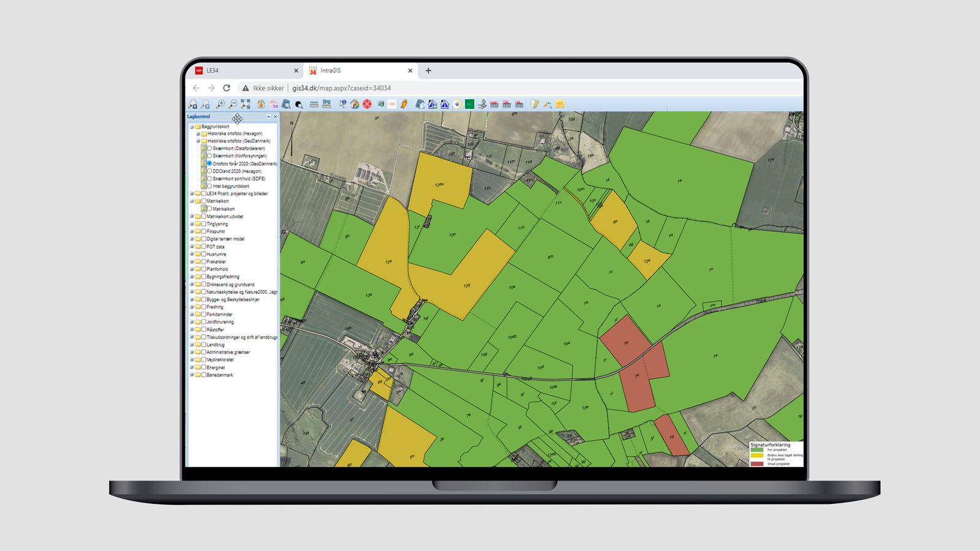980x551 pixels.
Task: Click the yellow legend swatch
Action: [757, 456]
